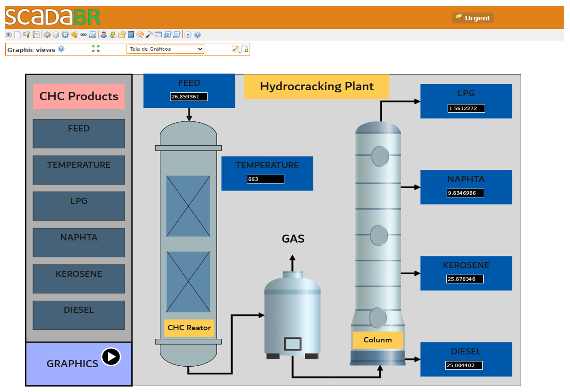Screen dimensions: 570x392
Task: Toggle fullscreen with green arrows icon
Action: click(x=96, y=48)
